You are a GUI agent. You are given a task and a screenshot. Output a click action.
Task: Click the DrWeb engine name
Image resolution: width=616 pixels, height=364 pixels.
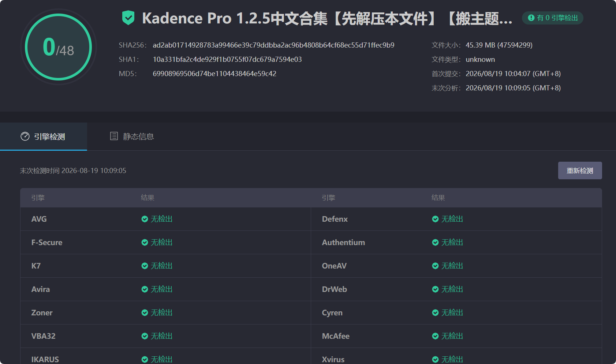(335, 289)
